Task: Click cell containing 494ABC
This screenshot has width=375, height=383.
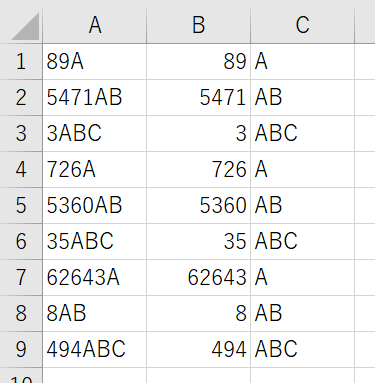Action: coord(95,349)
